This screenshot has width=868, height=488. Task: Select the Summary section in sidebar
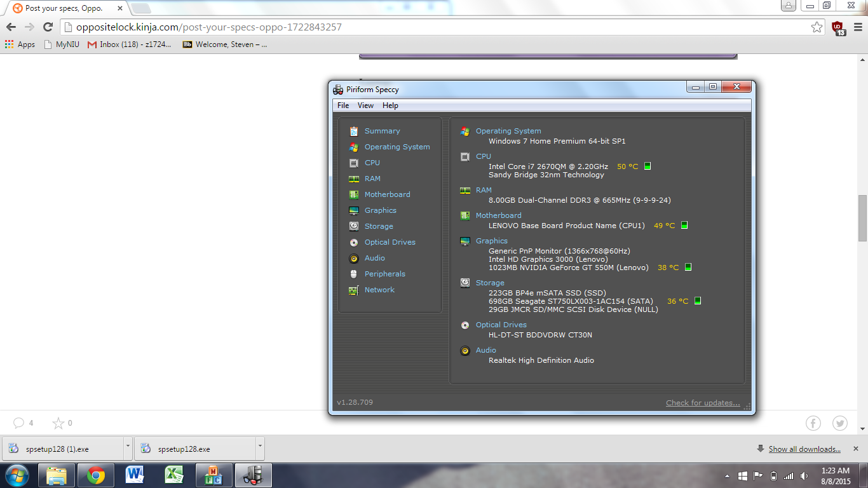point(383,131)
